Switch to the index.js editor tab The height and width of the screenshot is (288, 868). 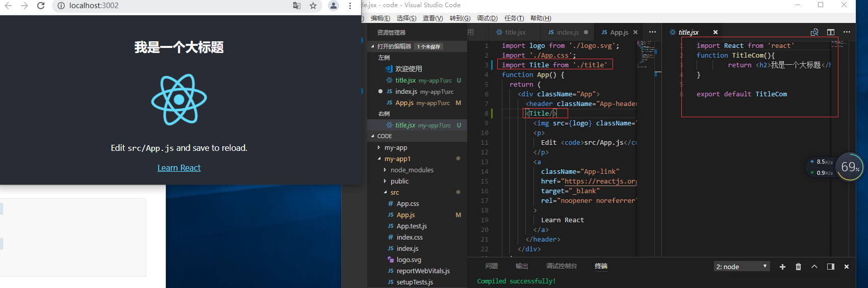pyautogui.click(x=568, y=32)
